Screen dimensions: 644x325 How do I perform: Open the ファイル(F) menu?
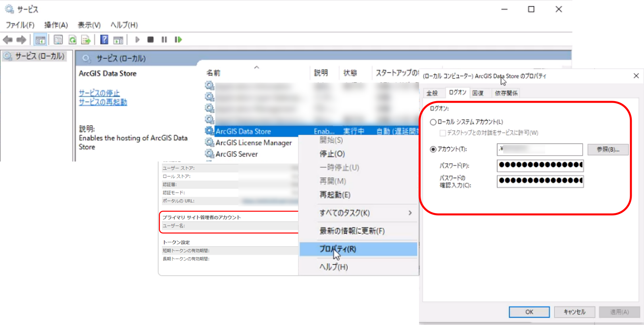coord(20,25)
